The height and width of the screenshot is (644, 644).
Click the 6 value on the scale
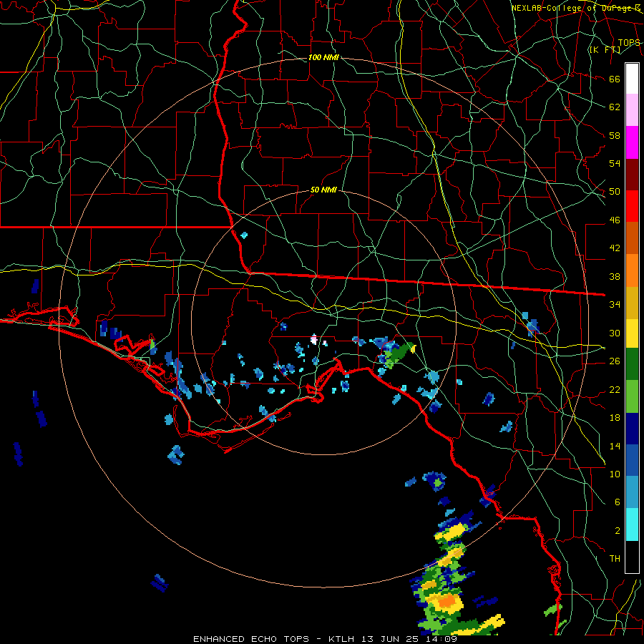coord(617,502)
